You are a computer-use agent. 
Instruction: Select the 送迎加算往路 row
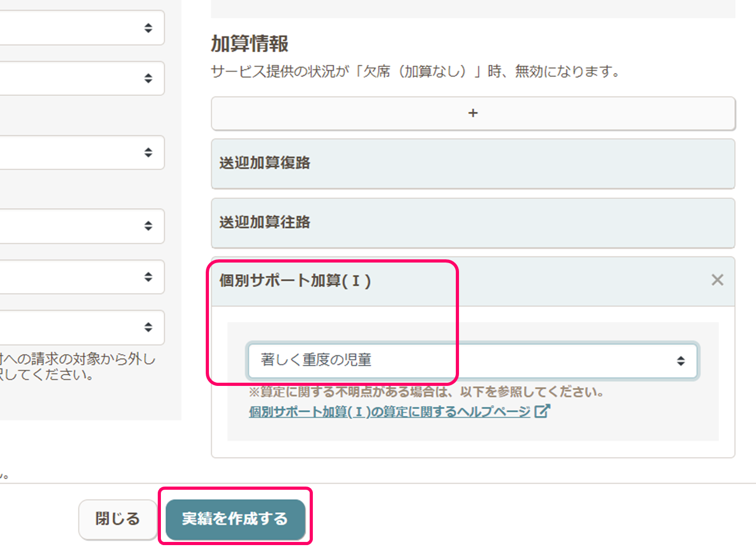[x=473, y=222]
